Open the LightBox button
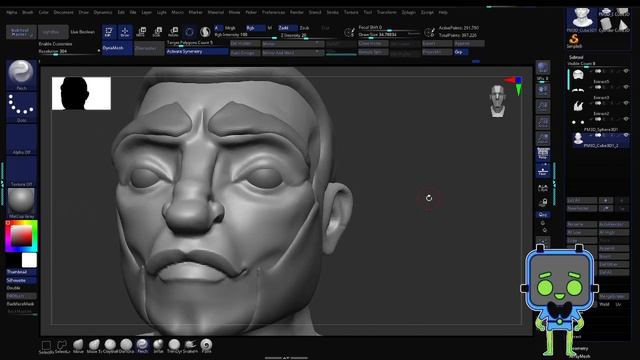The image size is (640, 360). click(53, 32)
